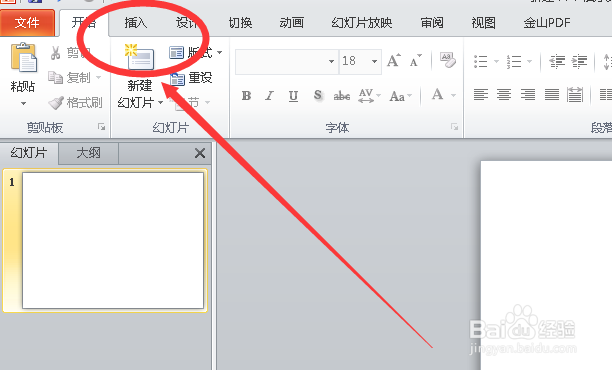Viewport: 612px width, 370px height.
Task: Open the 金山PDF tab
Action: (547, 23)
